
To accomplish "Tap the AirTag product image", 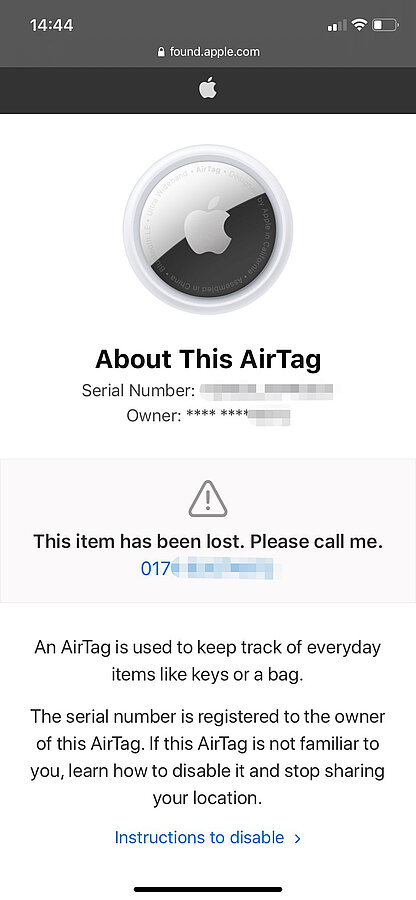I will (208, 229).
